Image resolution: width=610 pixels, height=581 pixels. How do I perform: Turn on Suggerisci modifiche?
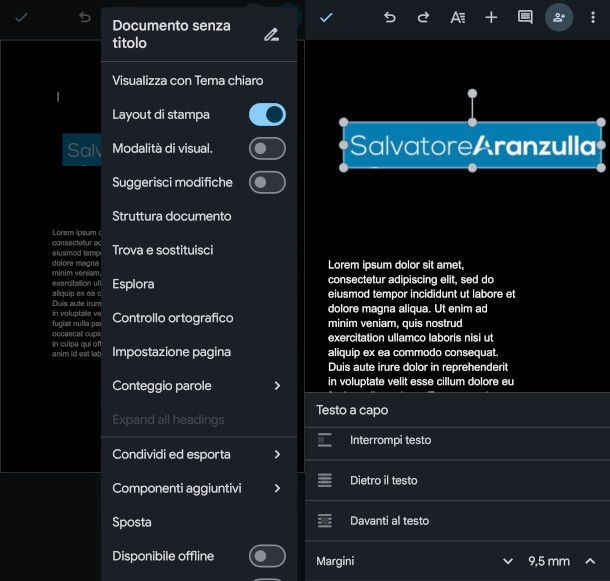(x=267, y=182)
